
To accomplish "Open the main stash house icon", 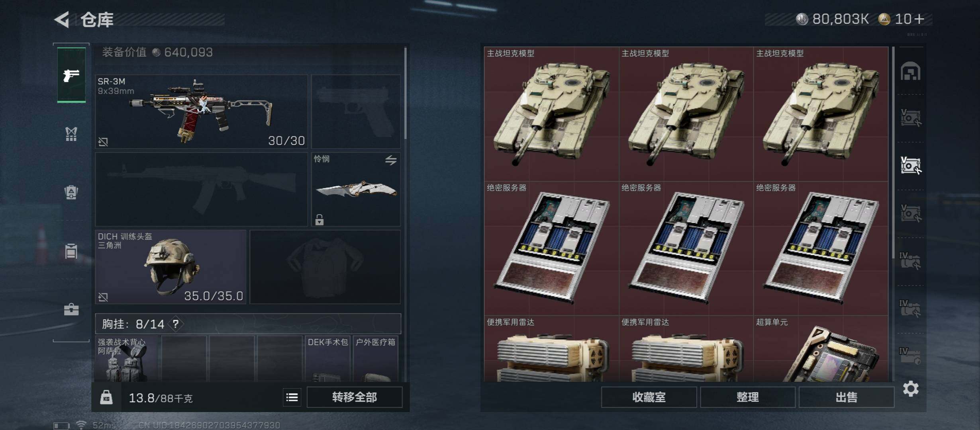I will pos(911,71).
